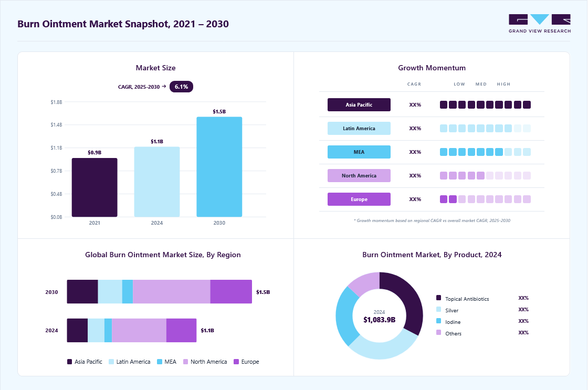Image resolution: width=588 pixels, height=390 pixels.
Task: Click the Silver legend swatch
Action: click(439, 309)
